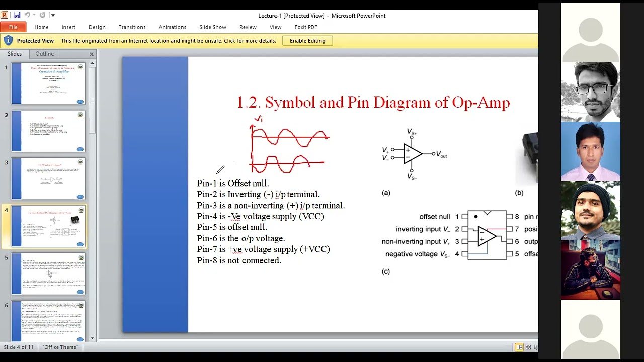Viewport: 644px width, 362px height.
Task: Click the Protected View warning message text
Action: 169,41
